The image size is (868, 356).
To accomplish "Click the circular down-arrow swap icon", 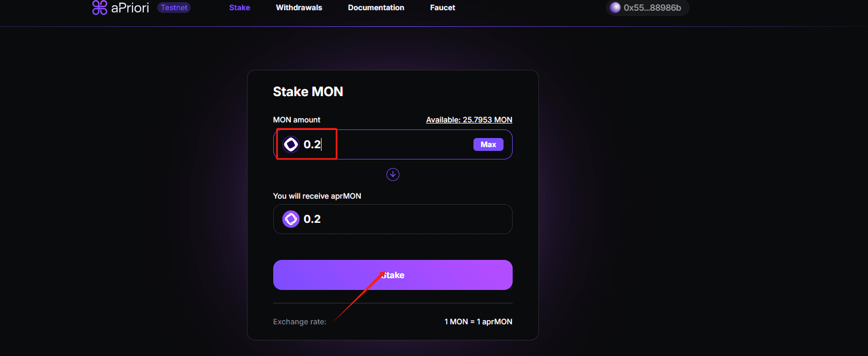I will coord(393,175).
